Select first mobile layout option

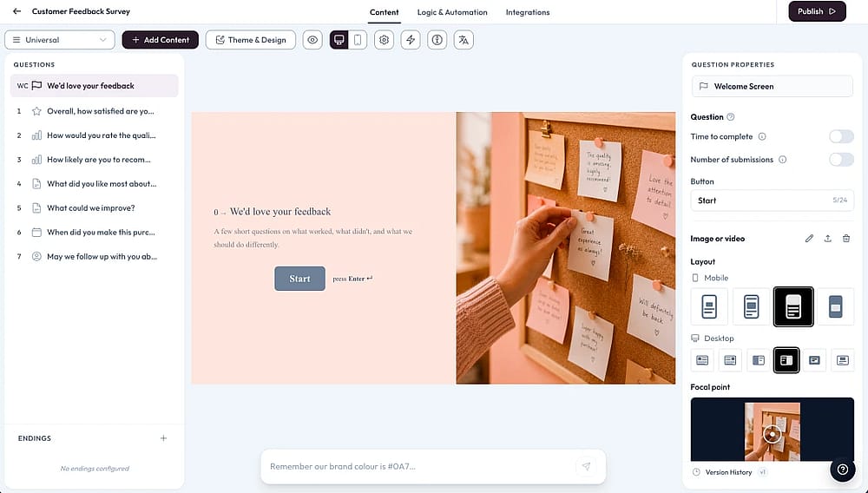pyautogui.click(x=709, y=306)
